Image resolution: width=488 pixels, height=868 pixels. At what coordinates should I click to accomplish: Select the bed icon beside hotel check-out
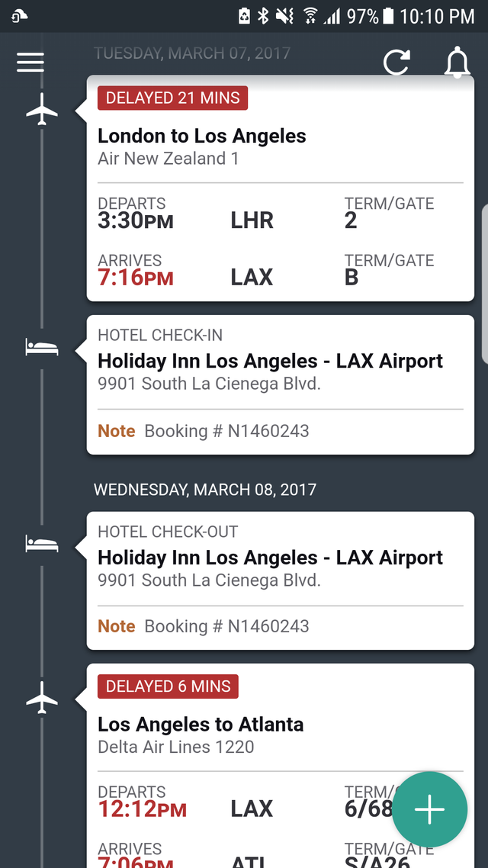click(x=42, y=544)
